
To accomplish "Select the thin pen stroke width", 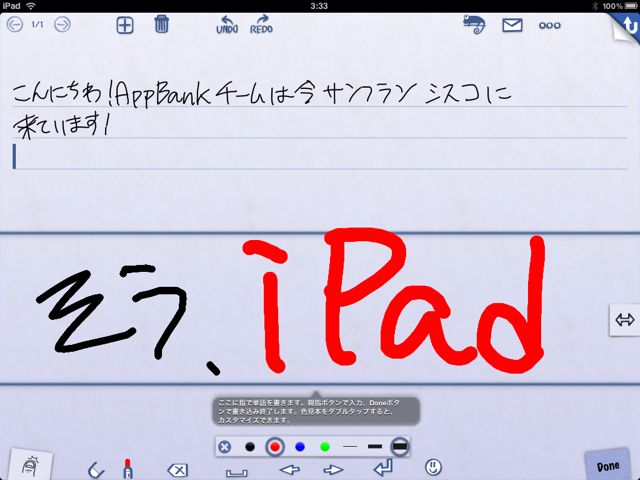I will (x=350, y=447).
